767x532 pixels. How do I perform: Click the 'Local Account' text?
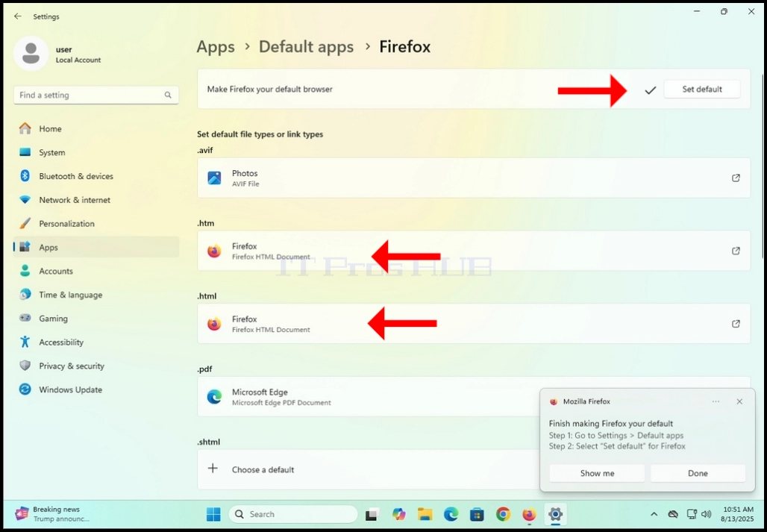click(x=78, y=60)
